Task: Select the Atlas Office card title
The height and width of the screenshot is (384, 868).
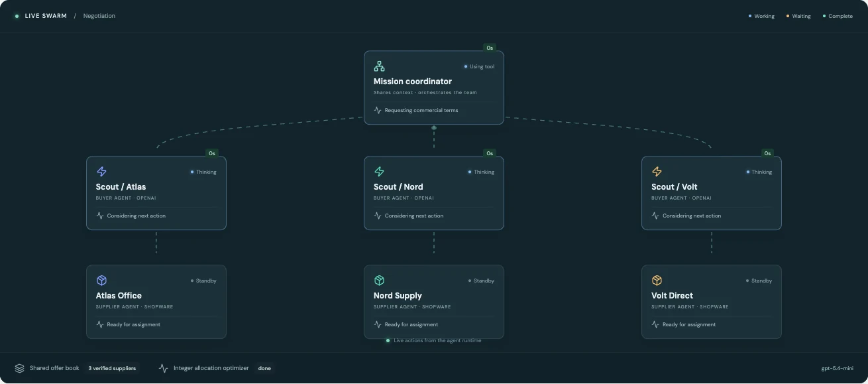Action: (x=119, y=296)
